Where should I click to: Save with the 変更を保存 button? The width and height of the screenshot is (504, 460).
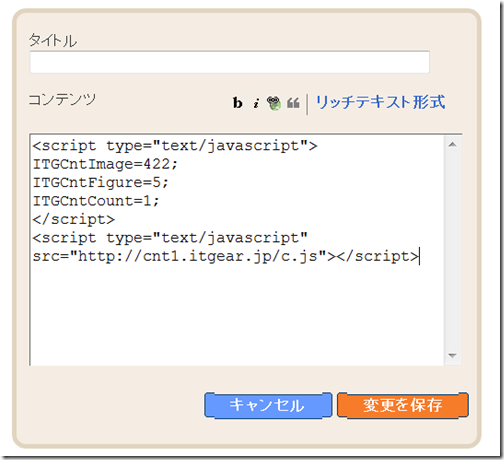click(403, 405)
